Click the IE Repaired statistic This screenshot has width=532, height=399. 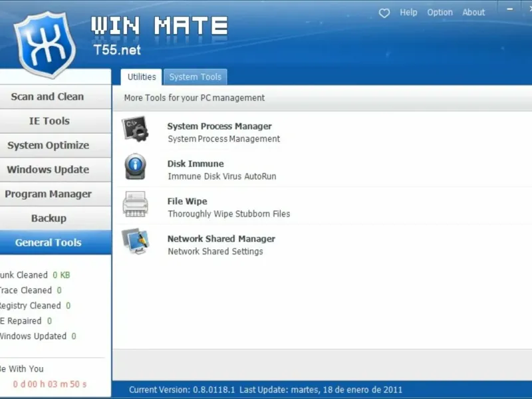click(26, 321)
